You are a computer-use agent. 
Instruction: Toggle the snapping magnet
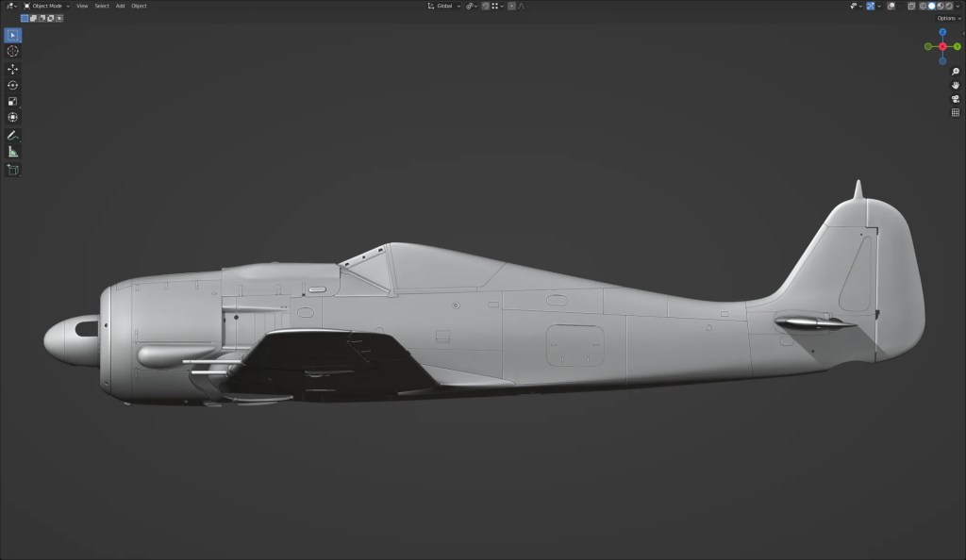[487, 6]
